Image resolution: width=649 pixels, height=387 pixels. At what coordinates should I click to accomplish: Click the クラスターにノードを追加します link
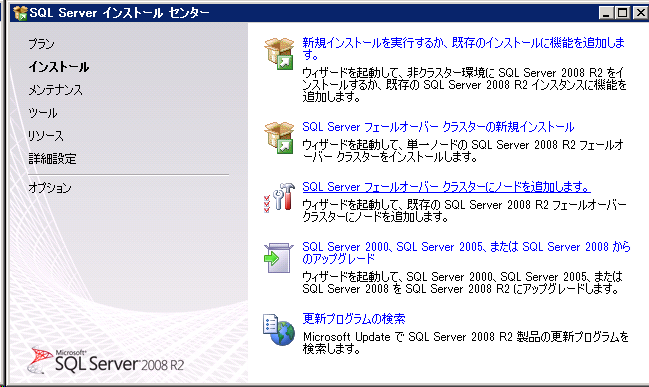[x=446, y=187]
